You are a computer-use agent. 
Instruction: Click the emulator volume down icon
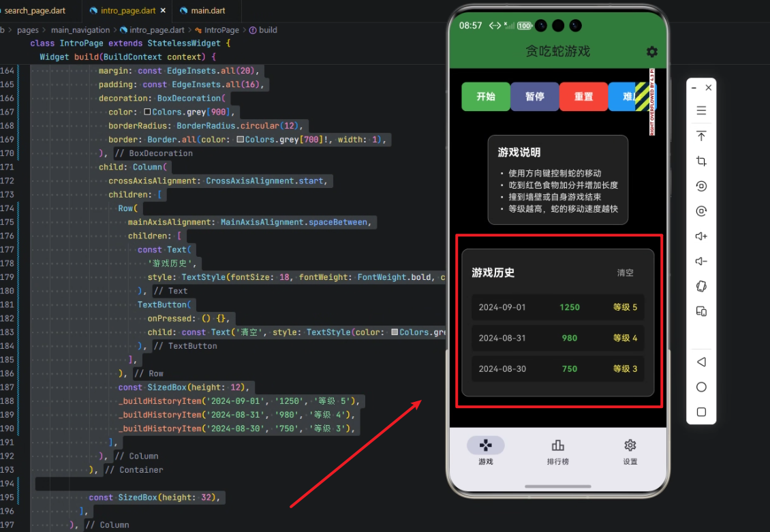(x=700, y=262)
